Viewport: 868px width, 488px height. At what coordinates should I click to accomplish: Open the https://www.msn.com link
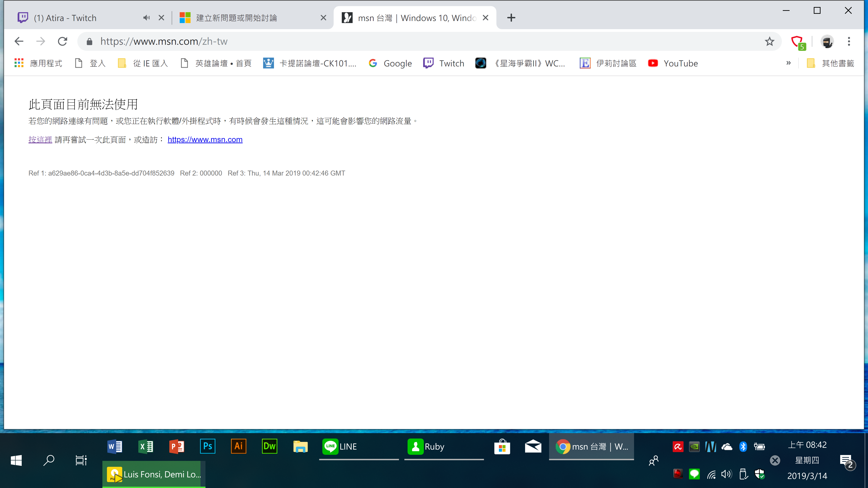[x=205, y=139]
